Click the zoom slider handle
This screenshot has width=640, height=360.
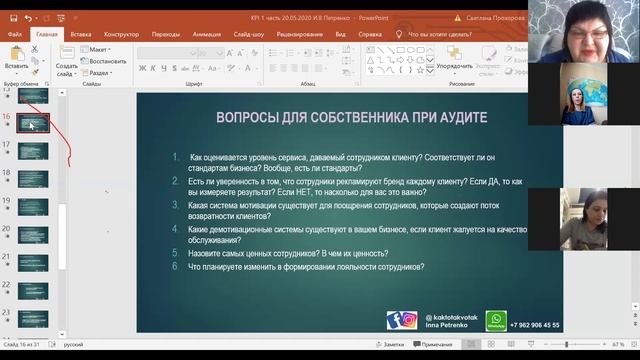(x=567, y=344)
